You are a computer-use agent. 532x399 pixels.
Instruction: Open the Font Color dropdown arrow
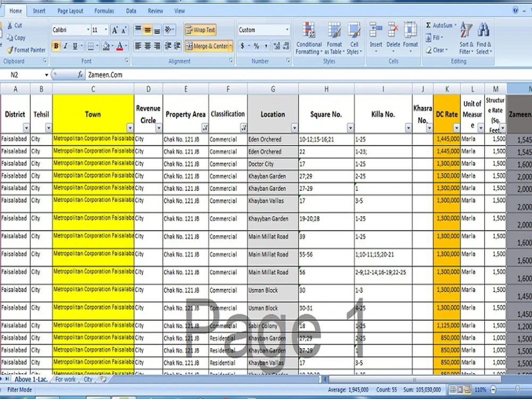[x=126, y=46]
